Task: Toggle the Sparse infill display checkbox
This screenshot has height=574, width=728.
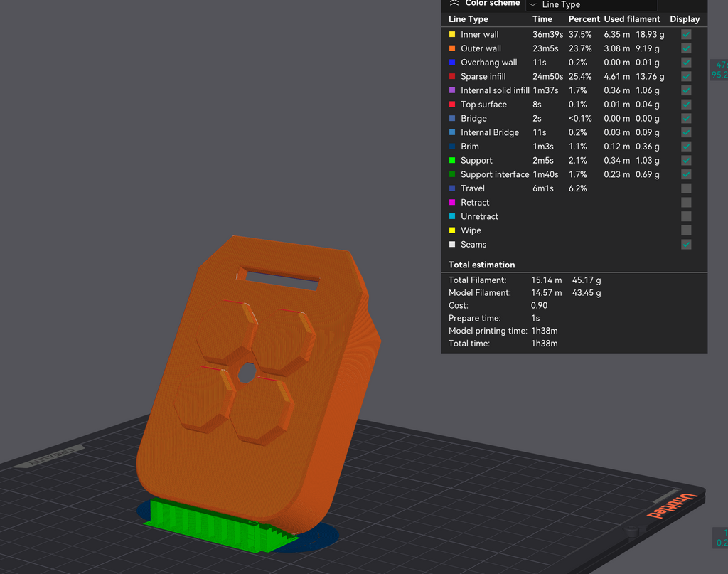Action: 686,76
